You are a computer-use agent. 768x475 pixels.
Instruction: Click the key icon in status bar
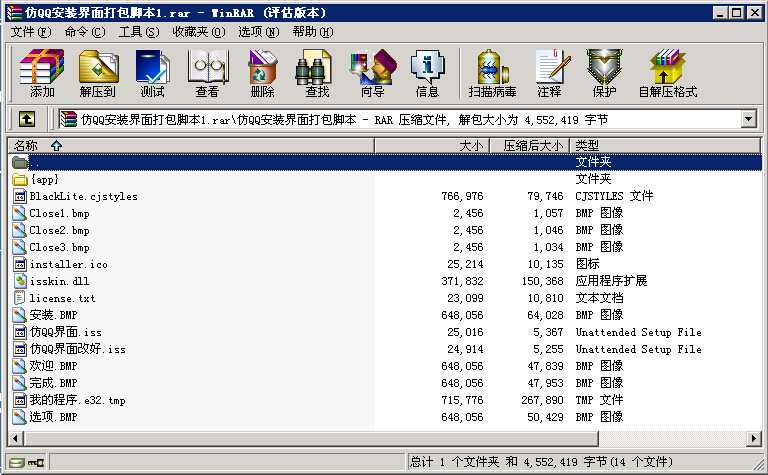[35, 462]
